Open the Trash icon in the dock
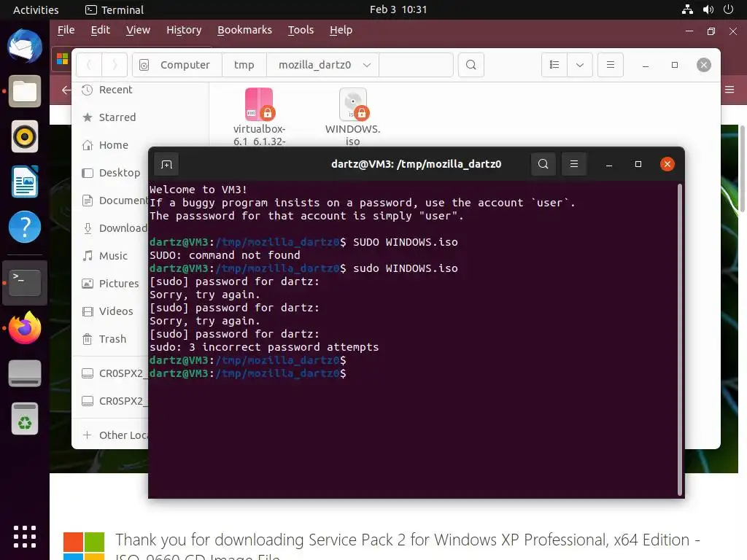 point(25,419)
